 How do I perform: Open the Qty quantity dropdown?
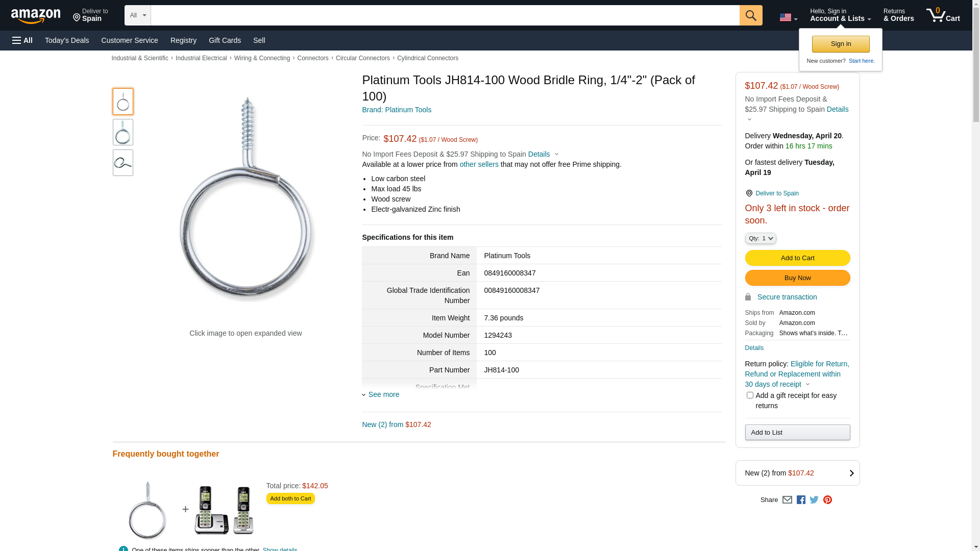[x=760, y=238]
